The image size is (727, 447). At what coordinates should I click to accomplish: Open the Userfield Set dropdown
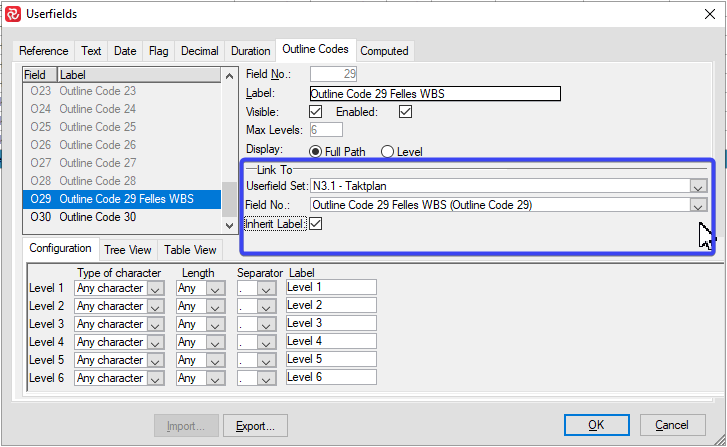click(x=697, y=186)
